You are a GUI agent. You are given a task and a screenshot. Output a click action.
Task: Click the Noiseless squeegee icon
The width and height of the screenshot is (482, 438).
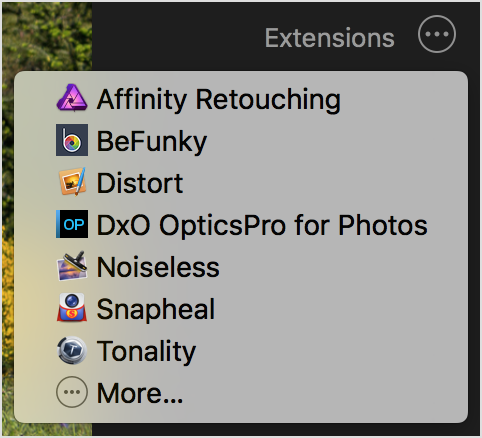72,266
